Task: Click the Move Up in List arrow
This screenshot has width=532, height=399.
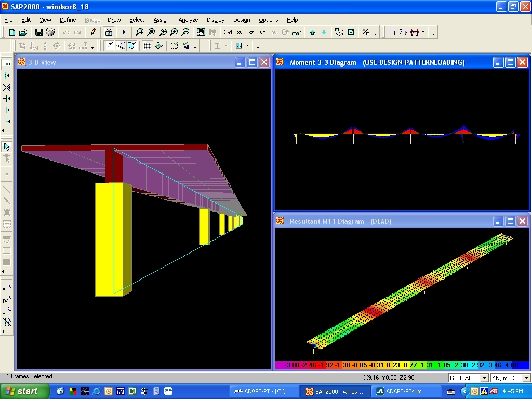Action: coord(312,32)
